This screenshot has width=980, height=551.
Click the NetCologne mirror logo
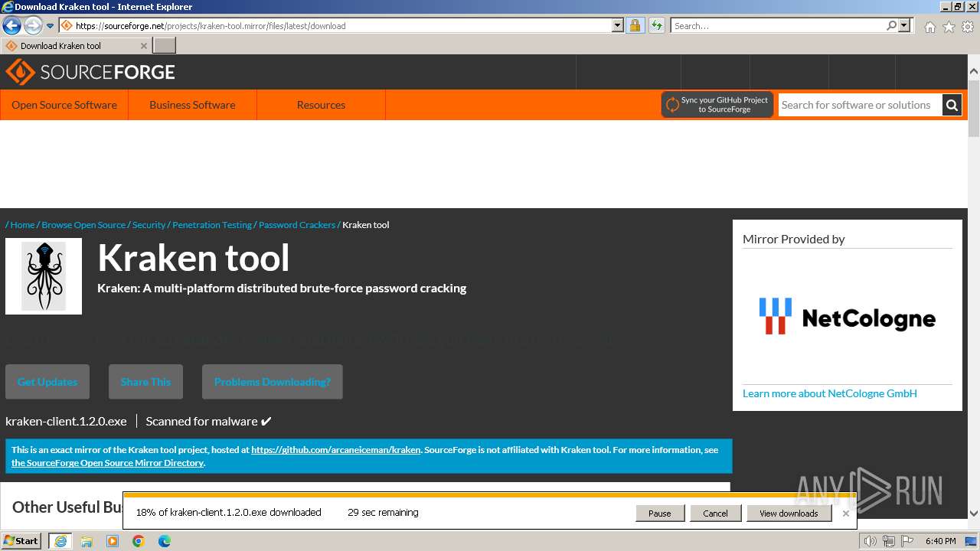coord(848,316)
